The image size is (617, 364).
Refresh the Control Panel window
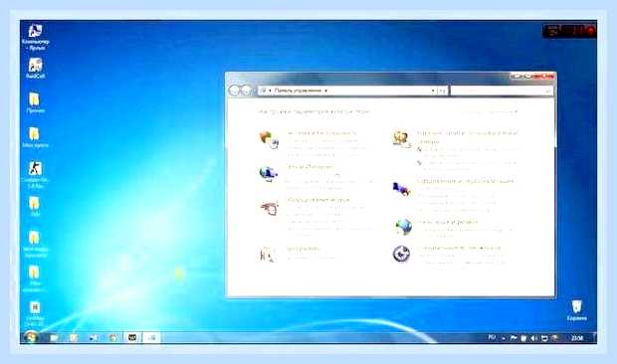(442, 91)
